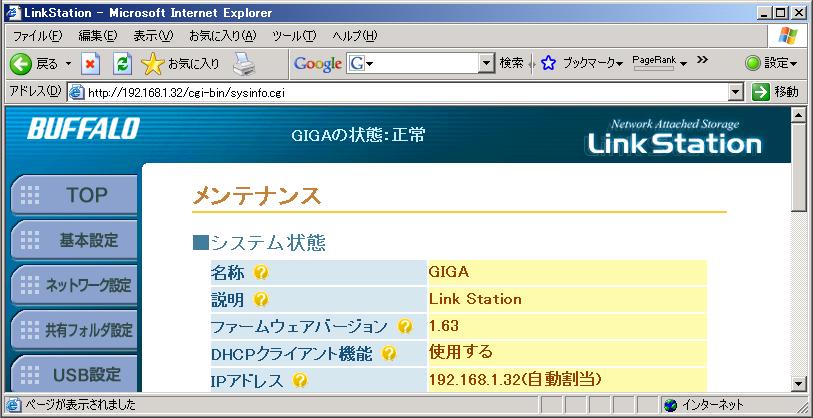This screenshot has width=813, height=418.
Task: Click the メンテナンス heading
Action: click(x=257, y=196)
